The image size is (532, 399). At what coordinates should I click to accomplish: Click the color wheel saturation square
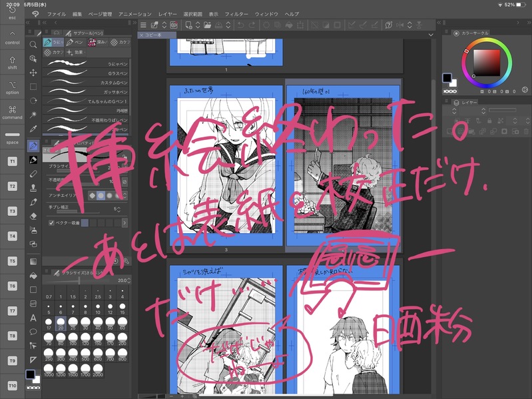tap(487, 63)
